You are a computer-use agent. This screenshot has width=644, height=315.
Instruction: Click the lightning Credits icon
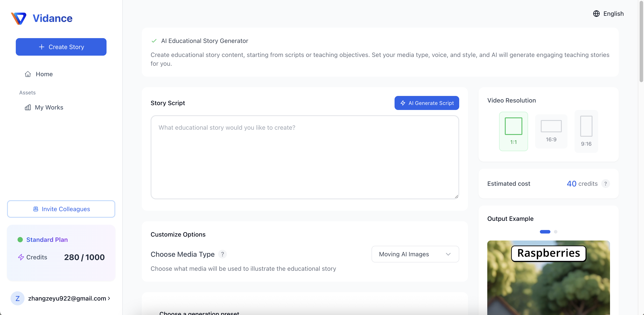pos(21,257)
